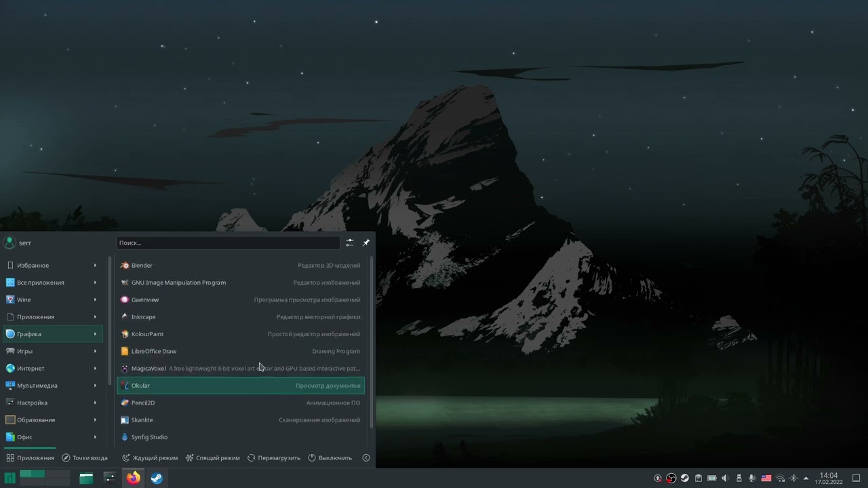Start Pencil2D animation software
Image resolution: width=868 pixels, height=488 pixels.
tap(241, 403)
